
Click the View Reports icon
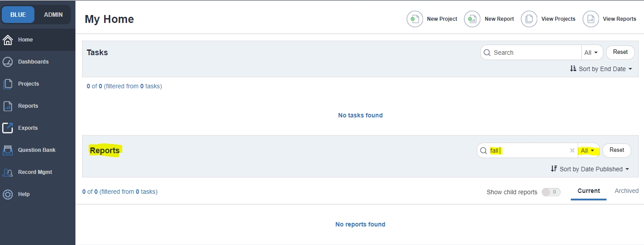click(x=591, y=19)
